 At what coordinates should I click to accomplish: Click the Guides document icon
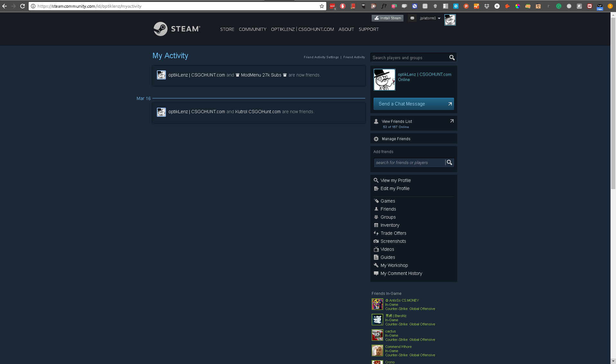click(376, 257)
